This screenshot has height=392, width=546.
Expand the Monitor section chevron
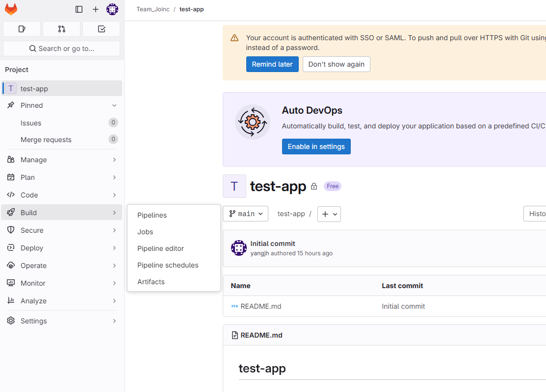114,283
